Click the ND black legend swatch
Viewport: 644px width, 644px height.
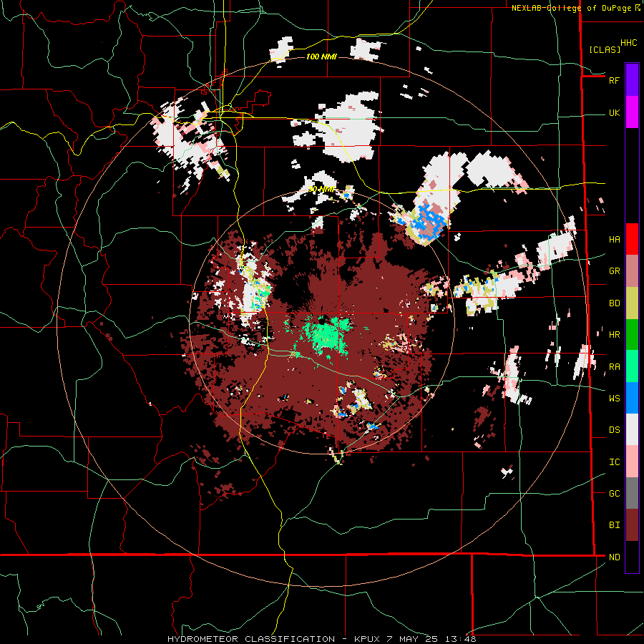pos(632,557)
